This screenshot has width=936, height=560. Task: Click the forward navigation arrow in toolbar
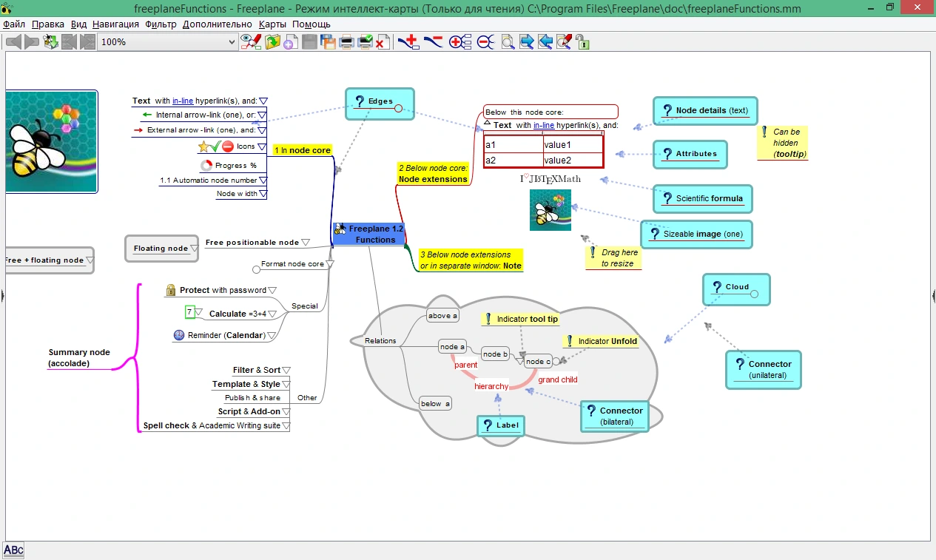pos(32,42)
